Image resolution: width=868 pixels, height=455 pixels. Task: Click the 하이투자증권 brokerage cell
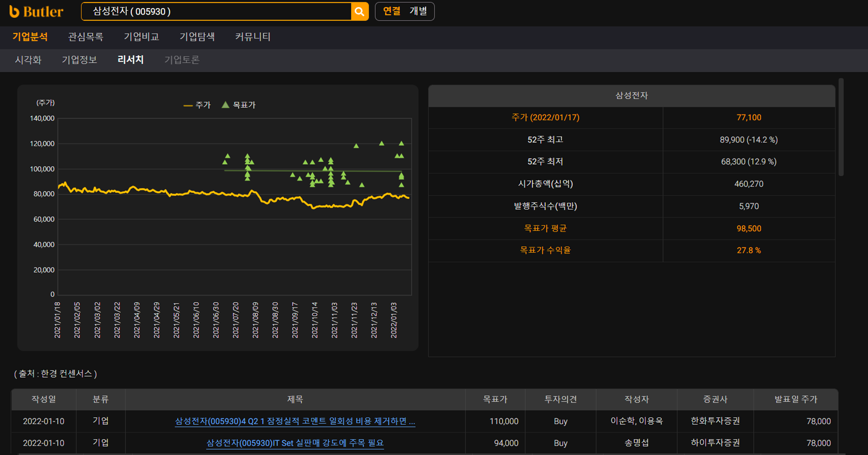pyautogui.click(x=715, y=443)
